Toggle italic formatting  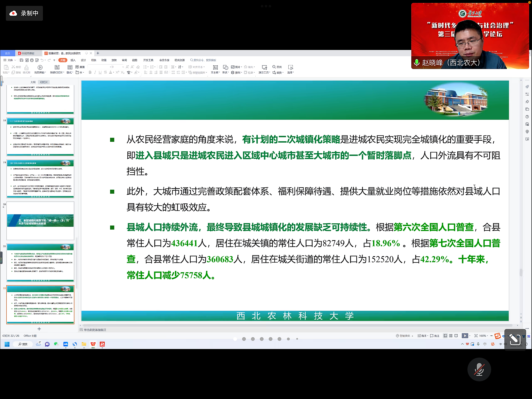pos(95,72)
